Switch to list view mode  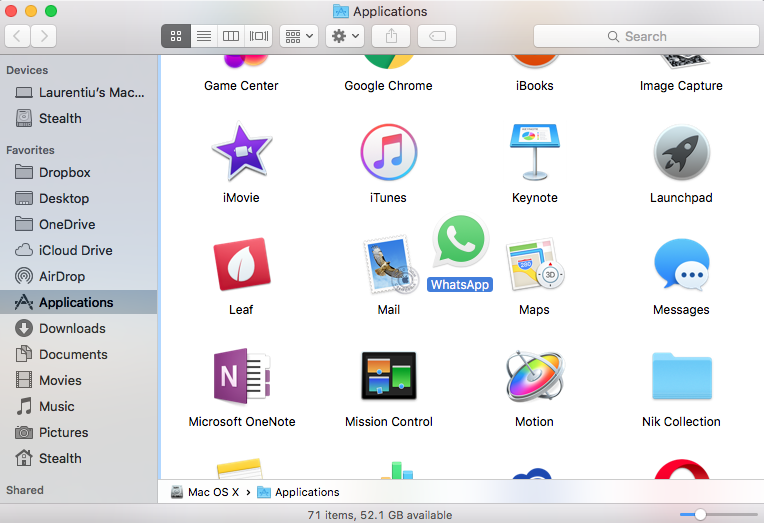[x=204, y=36]
